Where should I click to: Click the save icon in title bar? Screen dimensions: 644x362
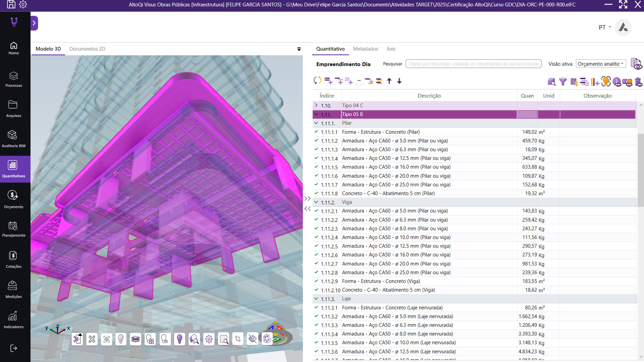(11, 4)
